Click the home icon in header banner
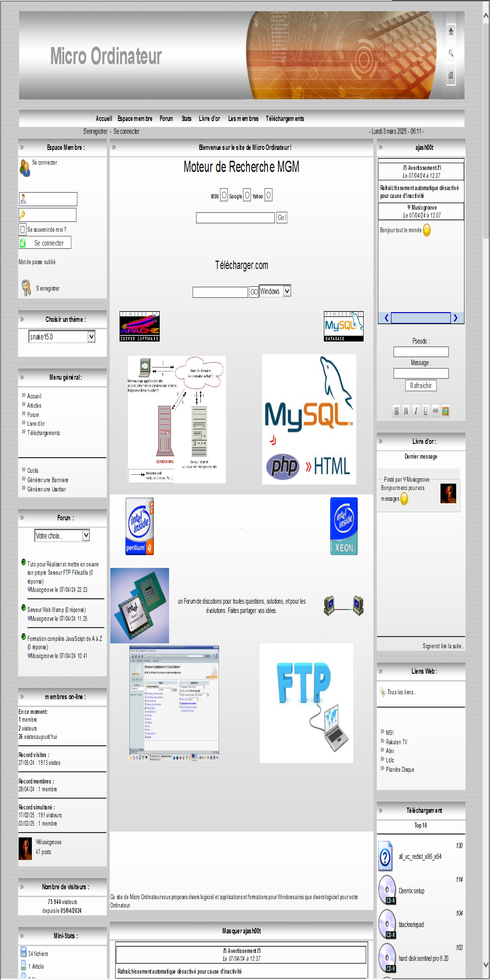490x980 pixels. (x=451, y=31)
